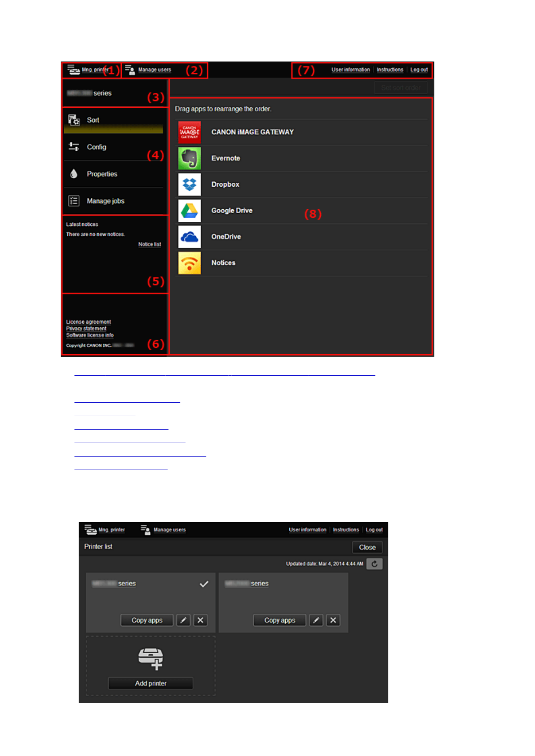Click the Add printer button
This screenshot has width=535, height=756.
(150, 683)
